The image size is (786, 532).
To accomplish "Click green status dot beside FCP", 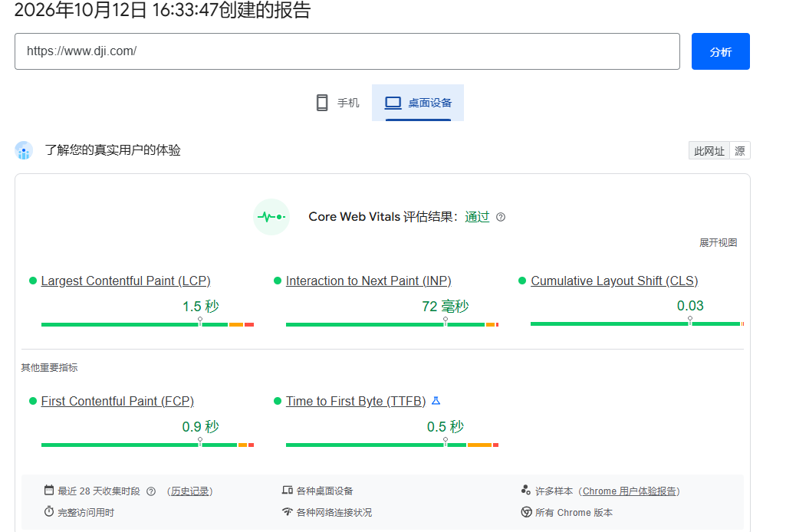I will (32, 401).
